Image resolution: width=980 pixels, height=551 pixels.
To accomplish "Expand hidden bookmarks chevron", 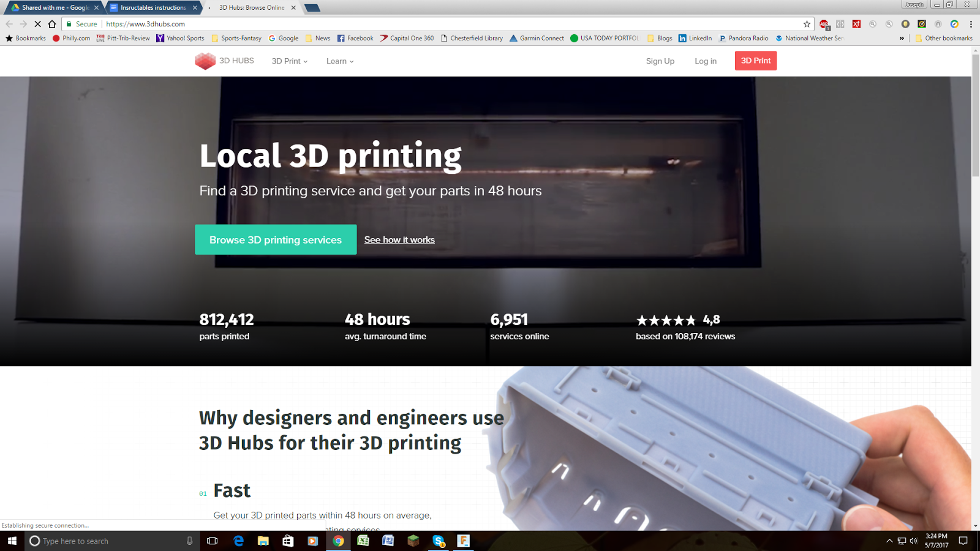I will click(x=902, y=38).
